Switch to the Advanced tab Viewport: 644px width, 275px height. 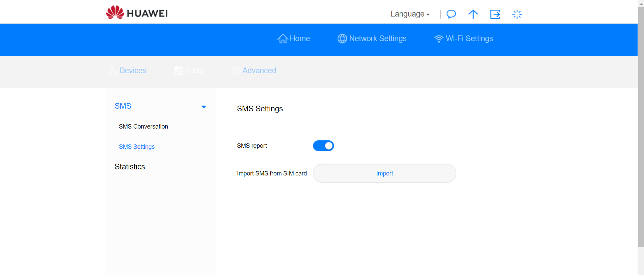click(x=254, y=71)
